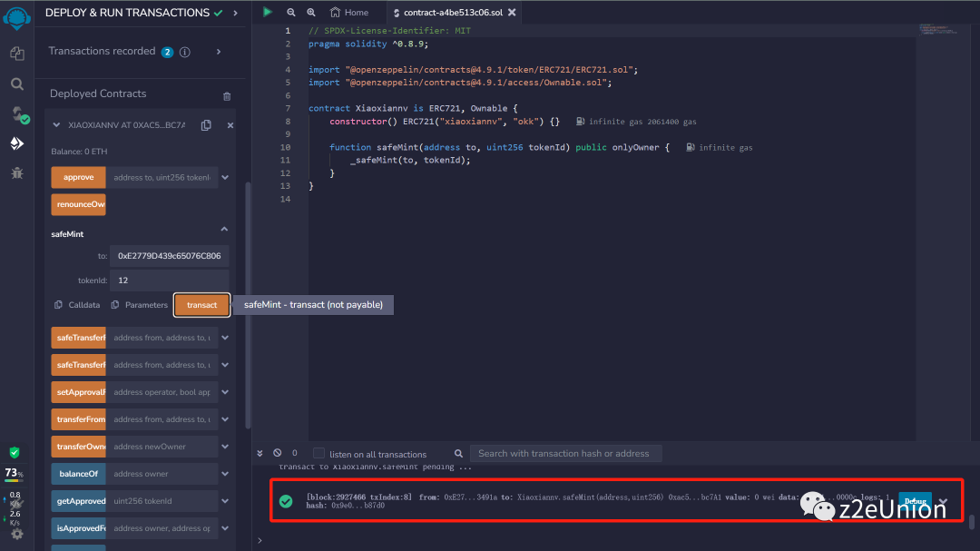Open the Solidity compiler sidebar icon
Image resolution: width=980 pixels, height=551 pixels.
click(x=16, y=114)
